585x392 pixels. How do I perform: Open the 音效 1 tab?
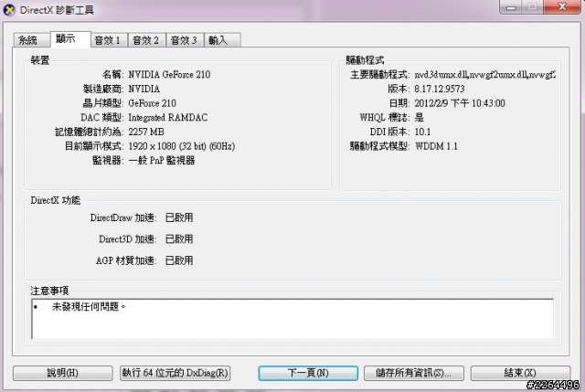[110, 40]
